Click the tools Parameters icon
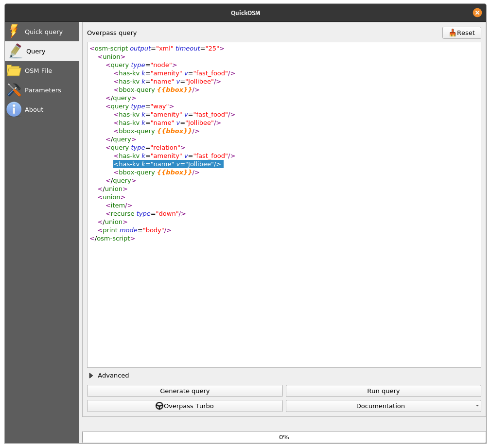This screenshot has width=491, height=448. click(14, 90)
